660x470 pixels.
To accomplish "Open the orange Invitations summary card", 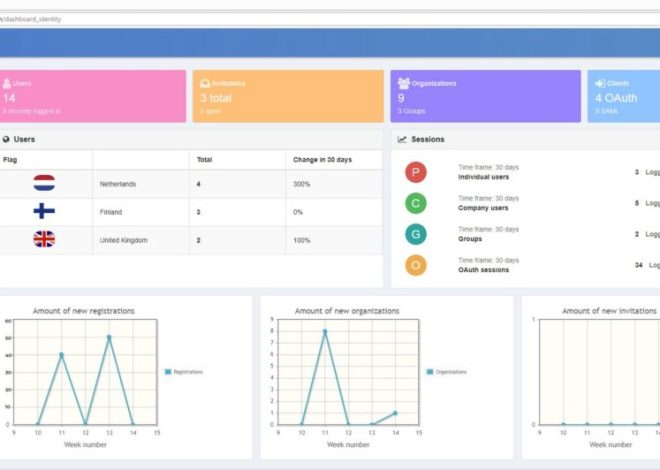I will click(288, 96).
